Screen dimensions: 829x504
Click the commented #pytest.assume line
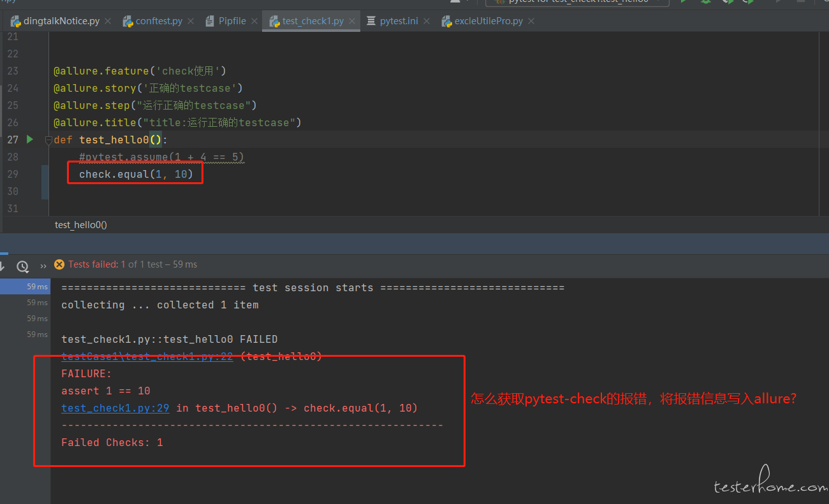pyautogui.click(x=161, y=157)
